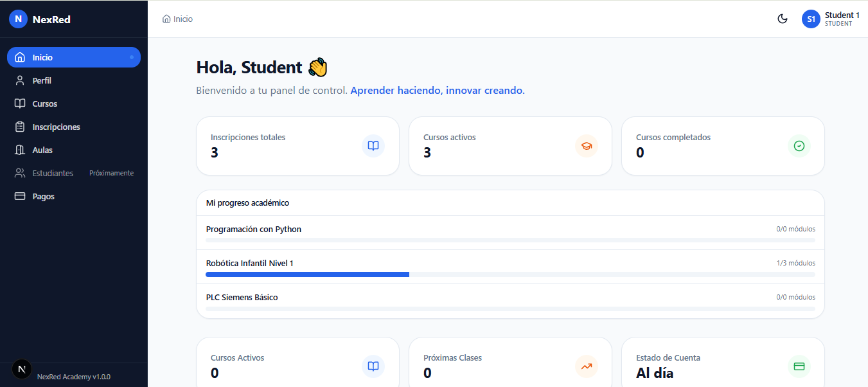This screenshot has height=387, width=868.
Task: Select Robótica Infantil Nivel 1 course
Action: pos(249,263)
